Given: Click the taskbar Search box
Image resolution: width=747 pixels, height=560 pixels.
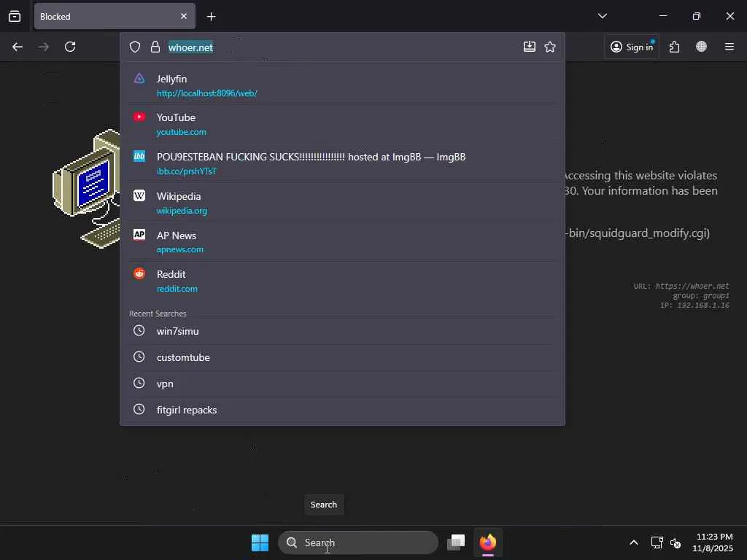Looking at the screenshot, I should [358, 542].
